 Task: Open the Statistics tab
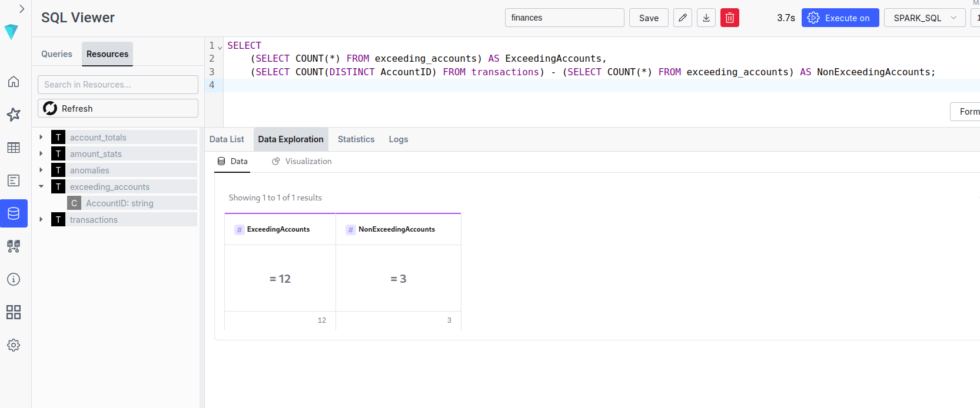click(356, 139)
